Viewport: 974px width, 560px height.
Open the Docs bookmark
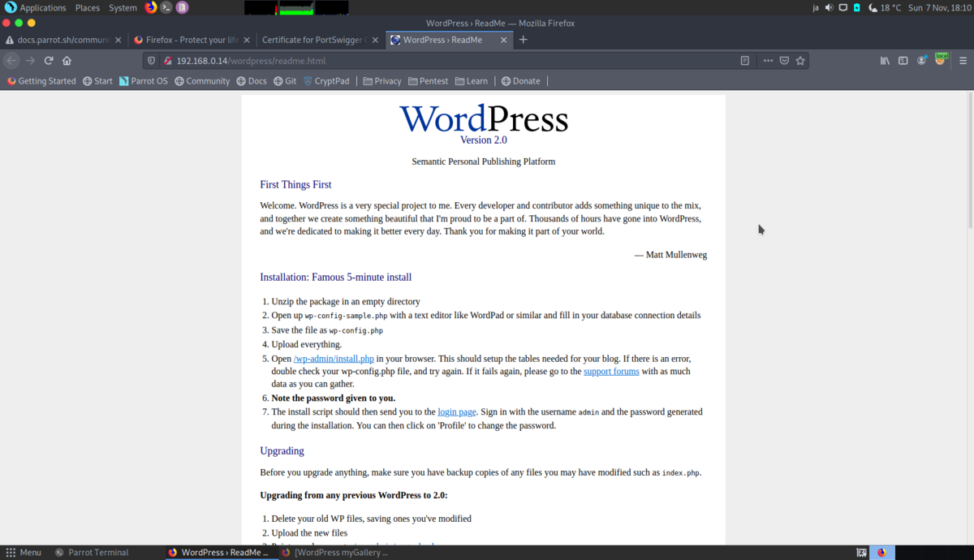252,81
